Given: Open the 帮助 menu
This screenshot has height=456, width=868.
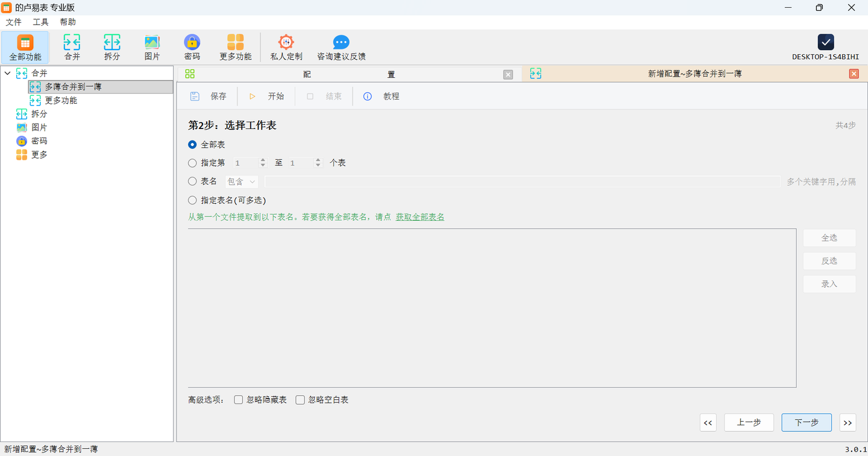Looking at the screenshot, I should coord(68,22).
